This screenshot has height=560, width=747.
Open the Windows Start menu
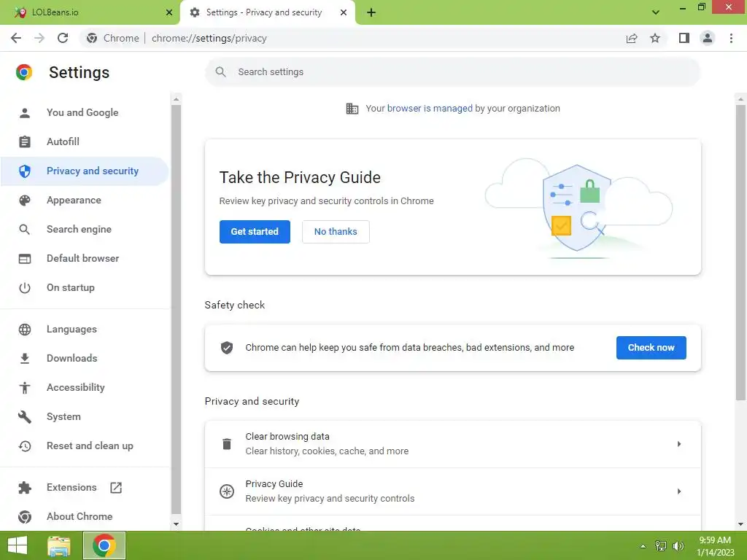[x=18, y=545]
